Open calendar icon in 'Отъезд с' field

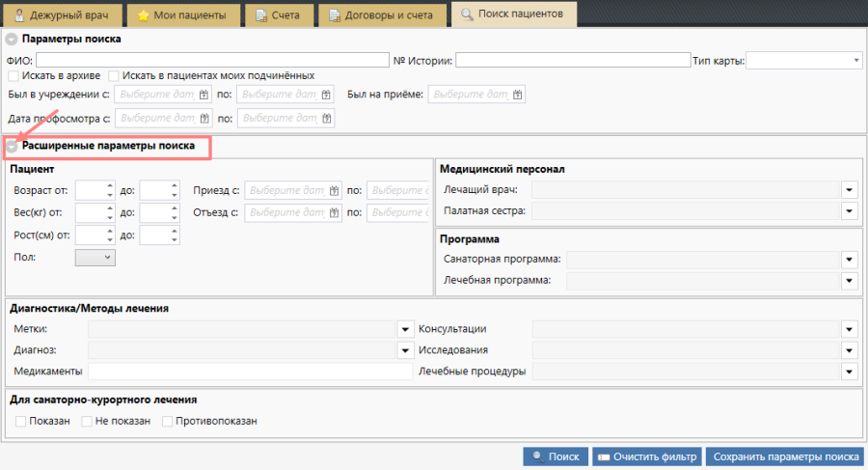334,212
